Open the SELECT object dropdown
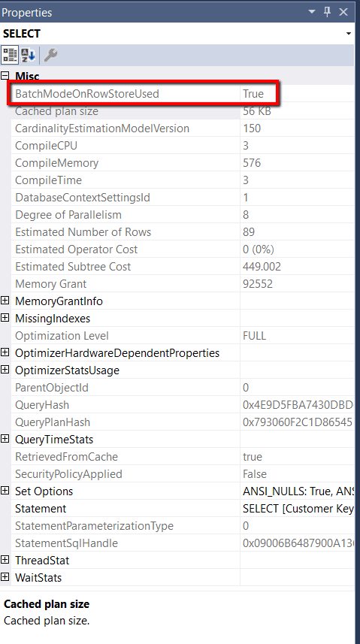This screenshot has width=360, height=644. [349, 34]
